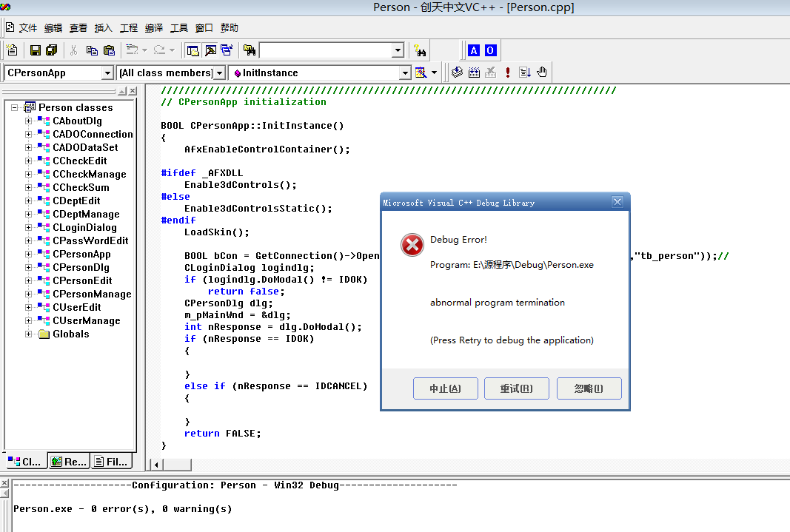Toggle the Workspace window icon
This screenshot has height=532, width=790.
(193, 50)
